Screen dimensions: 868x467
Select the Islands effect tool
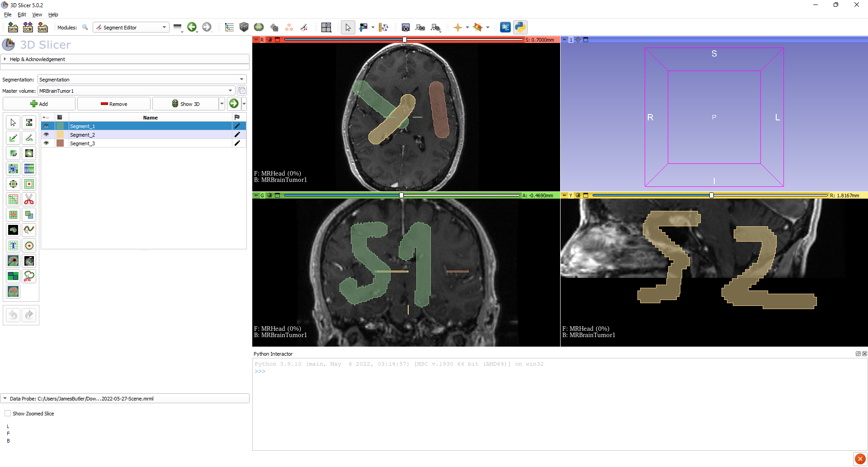[x=13, y=215]
